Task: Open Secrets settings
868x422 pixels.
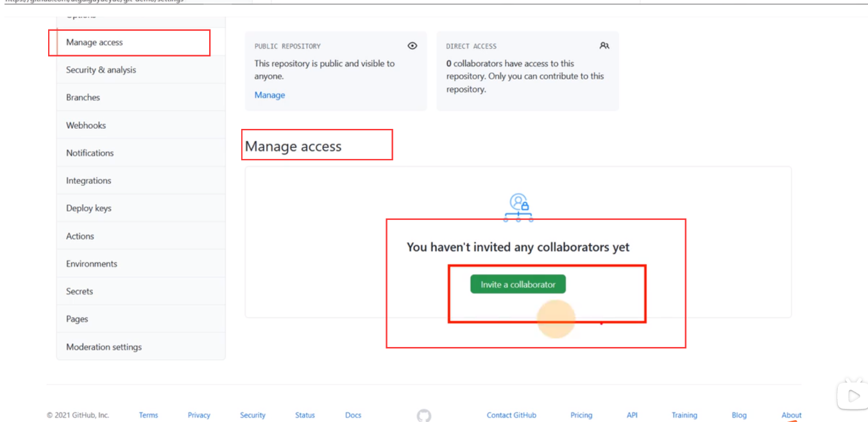Action: click(x=140, y=291)
